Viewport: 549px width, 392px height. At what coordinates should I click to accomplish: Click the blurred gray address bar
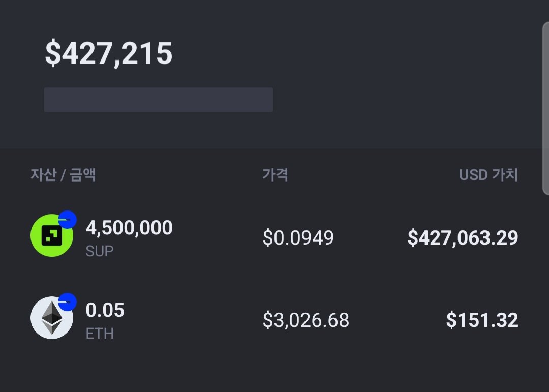point(159,100)
